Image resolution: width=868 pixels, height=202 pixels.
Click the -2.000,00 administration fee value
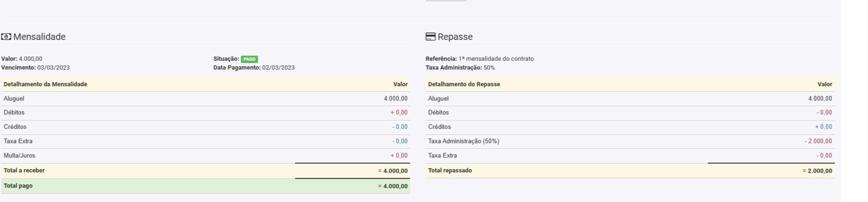coord(818,141)
